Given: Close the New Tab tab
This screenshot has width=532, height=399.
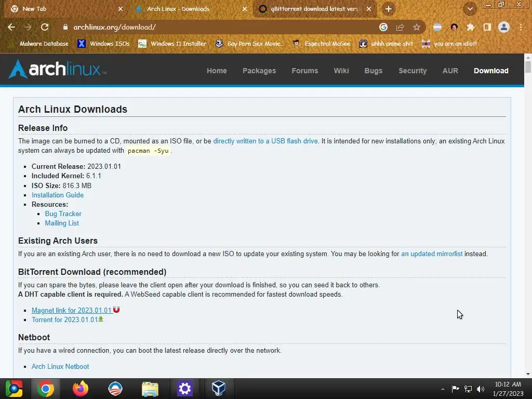Looking at the screenshot, I should tap(121, 9).
